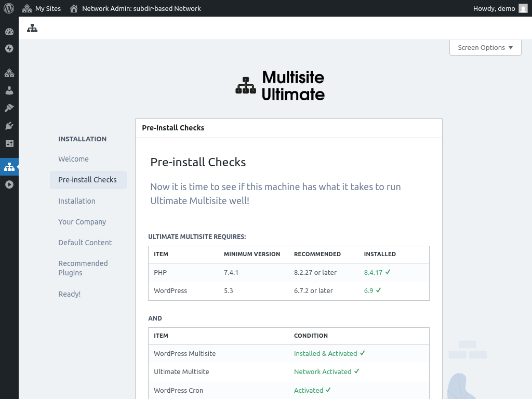The width and height of the screenshot is (532, 399).
Task: Click the Pre-install Checks panel title
Action: coord(173,128)
